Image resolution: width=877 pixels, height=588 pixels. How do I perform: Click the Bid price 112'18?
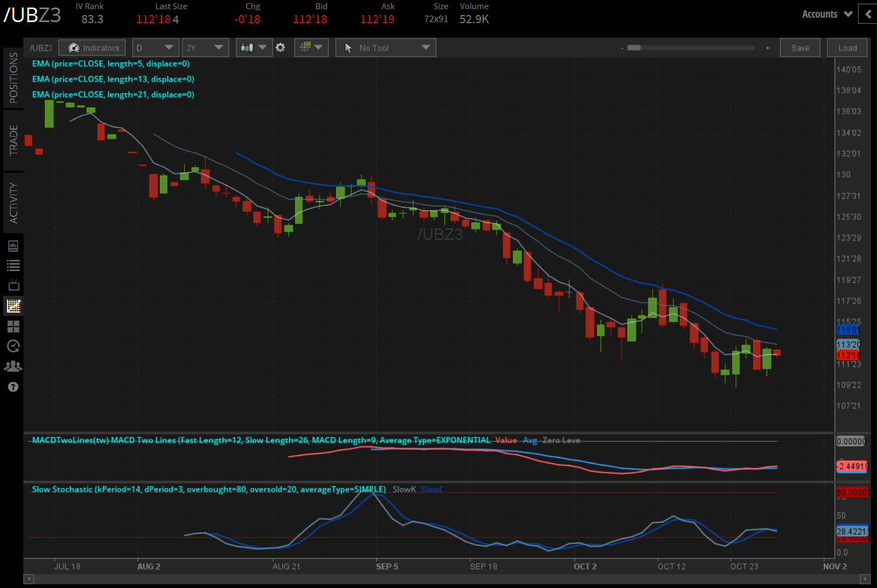[310, 19]
